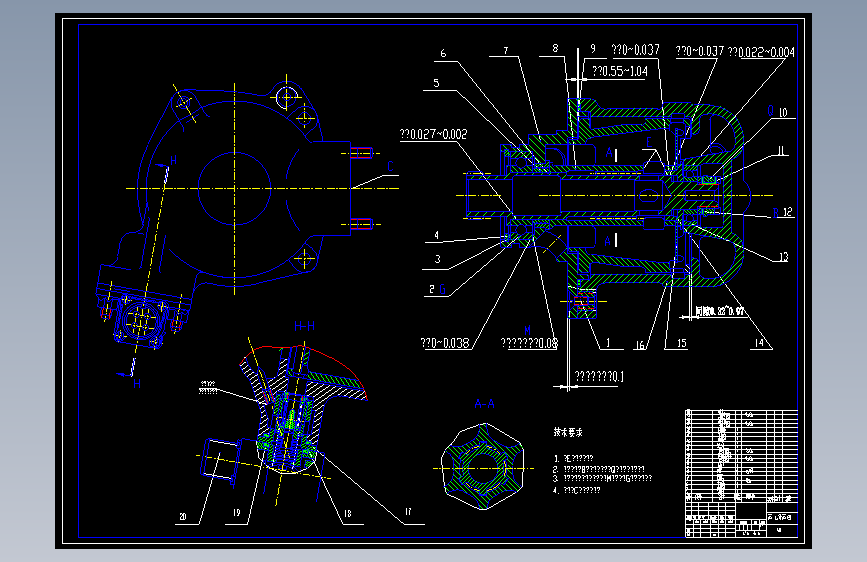
Task: Click the blue 'M' label
Action: coord(527,331)
